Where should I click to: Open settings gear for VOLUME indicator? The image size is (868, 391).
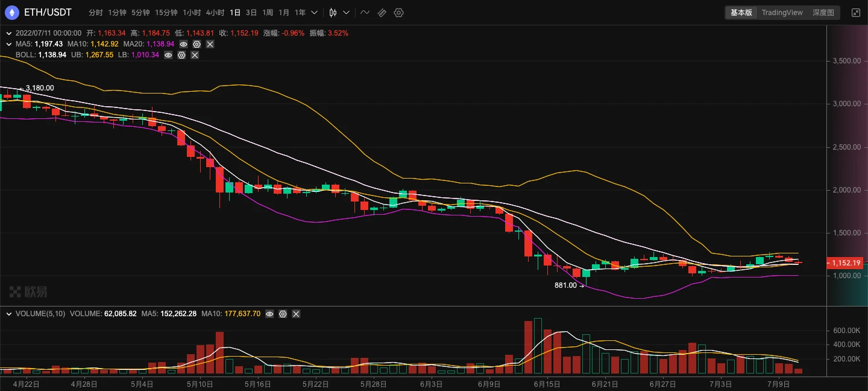[282, 314]
